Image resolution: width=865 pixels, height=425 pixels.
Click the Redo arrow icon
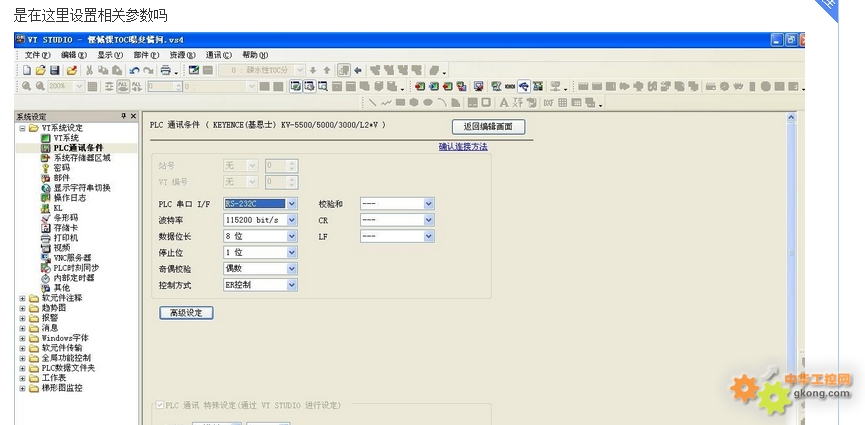(x=148, y=71)
